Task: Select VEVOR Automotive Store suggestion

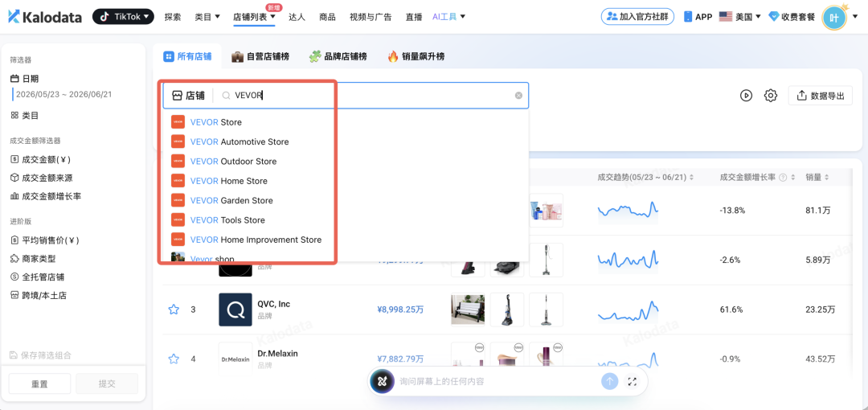Action: click(x=346, y=141)
